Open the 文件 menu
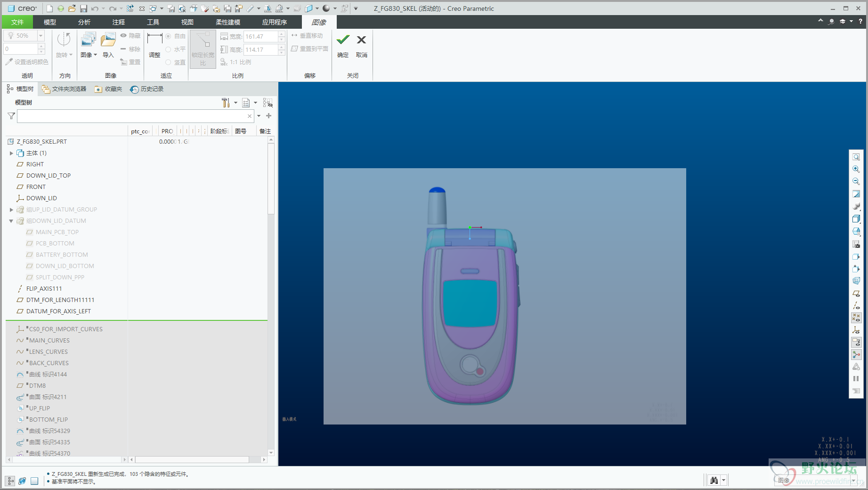The height and width of the screenshot is (490, 868). (17, 22)
